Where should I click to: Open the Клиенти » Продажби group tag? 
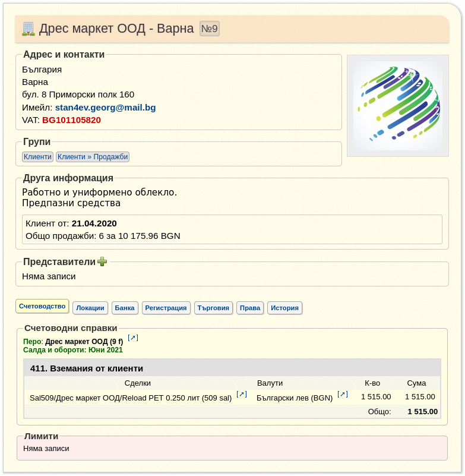tap(93, 157)
